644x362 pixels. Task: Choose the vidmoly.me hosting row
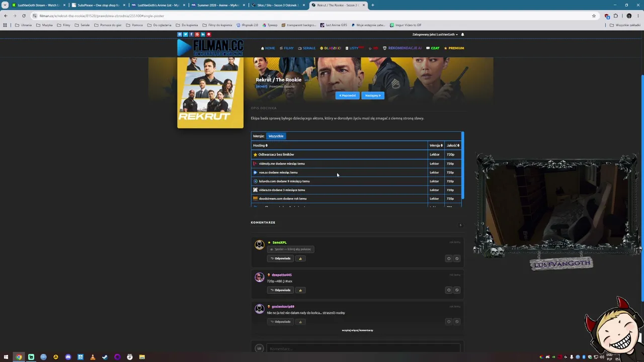pos(356,163)
